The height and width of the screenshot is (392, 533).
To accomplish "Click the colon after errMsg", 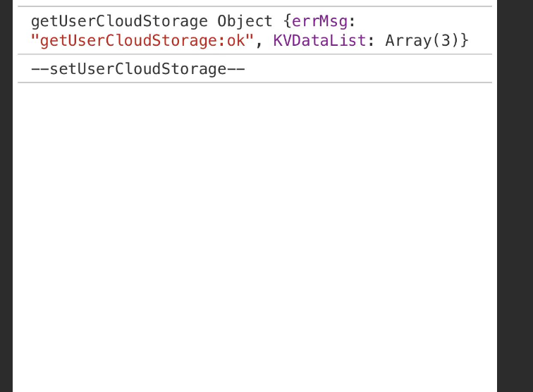I will (353, 23).
